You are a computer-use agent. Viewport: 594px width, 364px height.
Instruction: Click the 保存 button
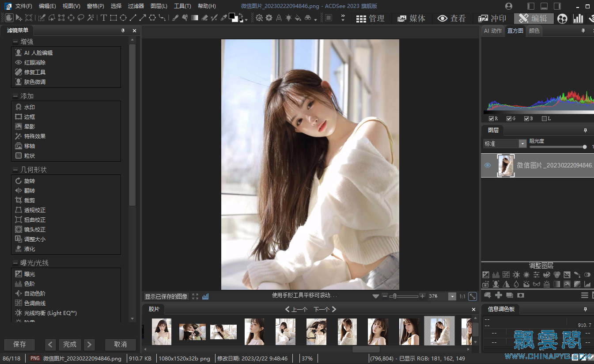tap(19, 344)
